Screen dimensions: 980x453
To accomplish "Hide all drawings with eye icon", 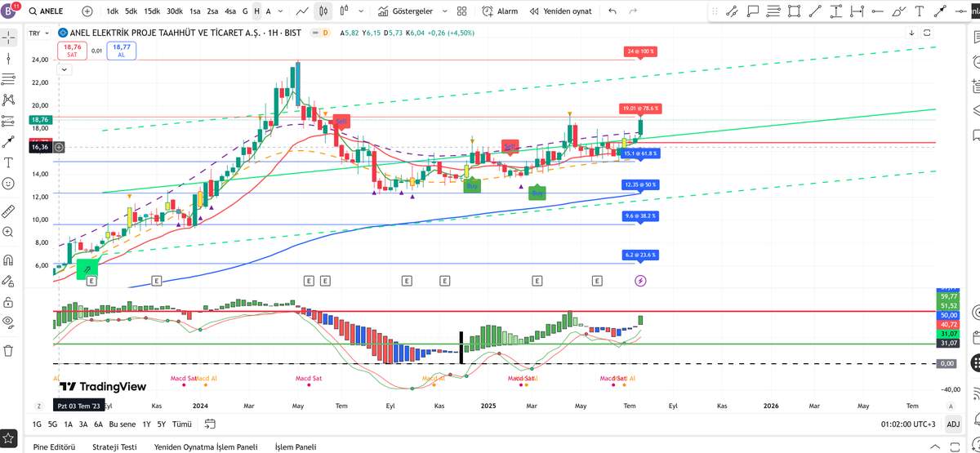I will [x=9, y=322].
